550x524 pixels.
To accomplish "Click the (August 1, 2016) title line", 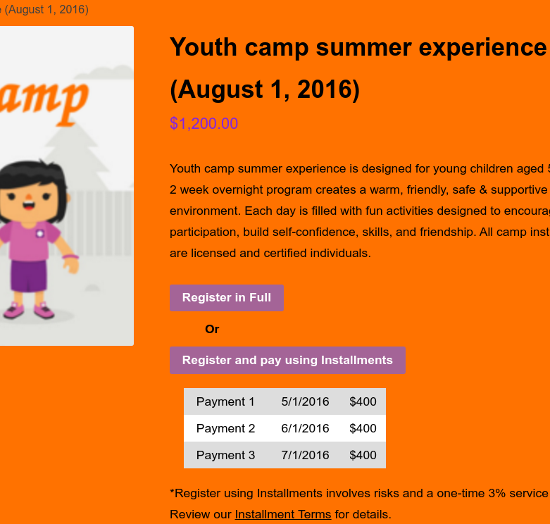I will point(265,90).
